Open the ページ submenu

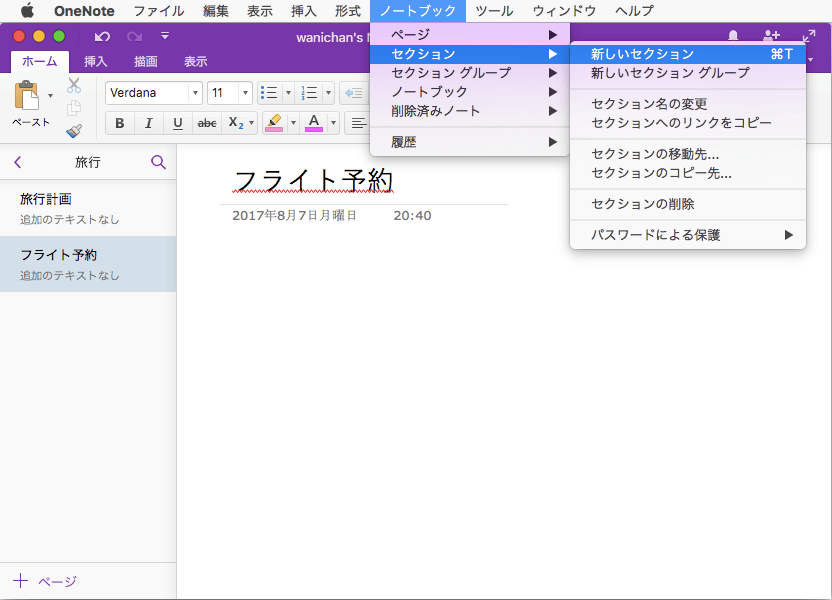pyautogui.click(x=470, y=34)
